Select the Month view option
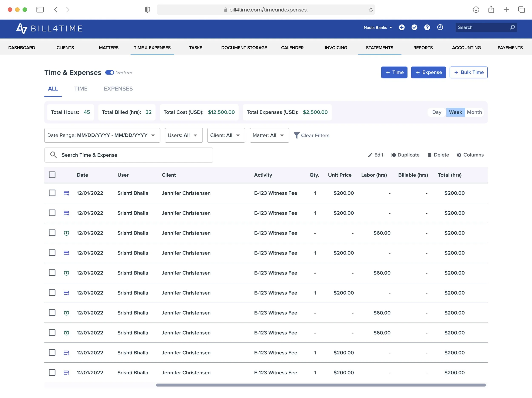The height and width of the screenshot is (398, 532). point(474,112)
